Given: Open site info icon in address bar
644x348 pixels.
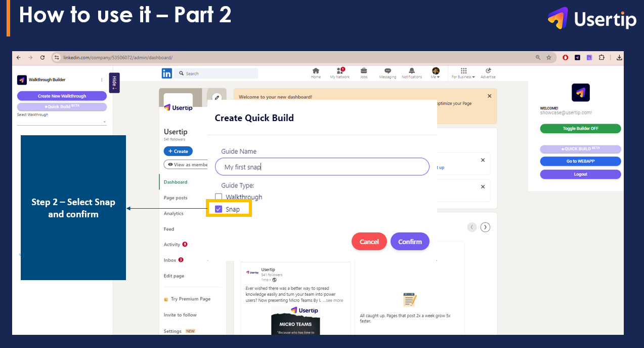Looking at the screenshot, I should pyautogui.click(x=57, y=58).
